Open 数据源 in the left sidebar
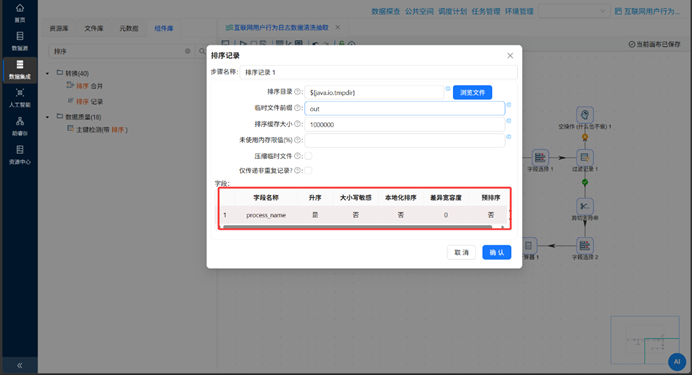Screen dimensions: 692x375 (x=19, y=41)
